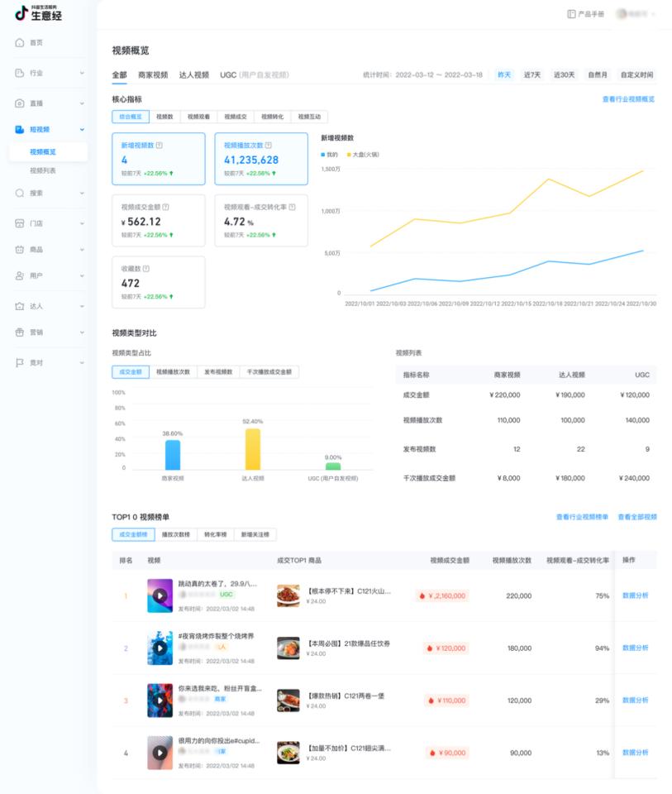
Task: Toggle 我的 legend in line chart
Action: (x=329, y=155)
